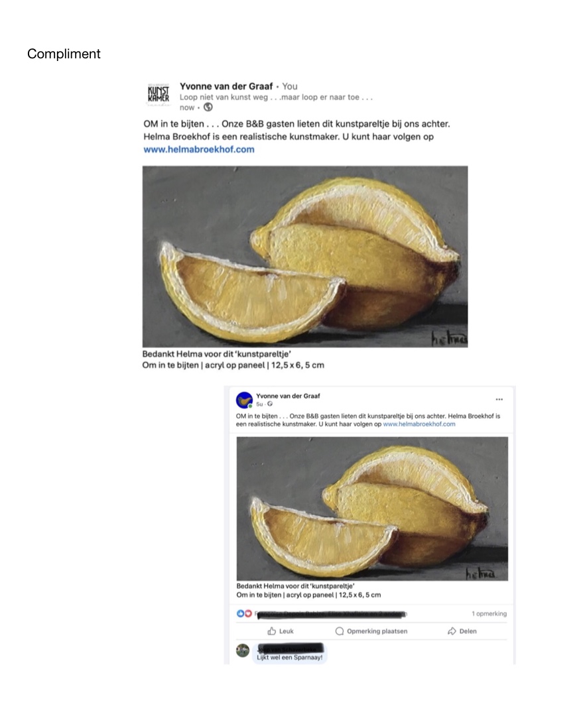585x728 pixels.
Task: Click Yvonne's blue Facebook profile picture
Action: (244, 400)
